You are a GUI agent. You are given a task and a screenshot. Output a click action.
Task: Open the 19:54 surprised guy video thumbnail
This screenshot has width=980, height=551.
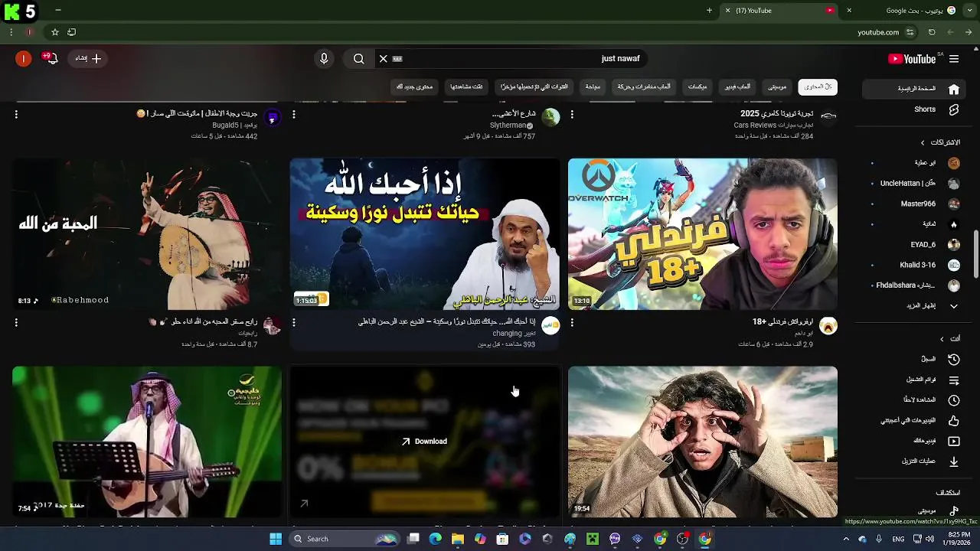(703, 442)
